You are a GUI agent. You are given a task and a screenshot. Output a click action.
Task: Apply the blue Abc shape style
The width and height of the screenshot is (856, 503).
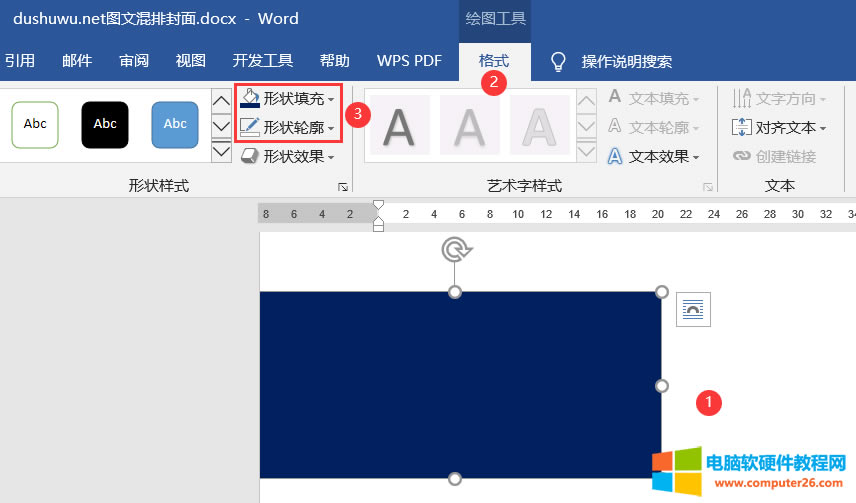[x=175, y=124]
